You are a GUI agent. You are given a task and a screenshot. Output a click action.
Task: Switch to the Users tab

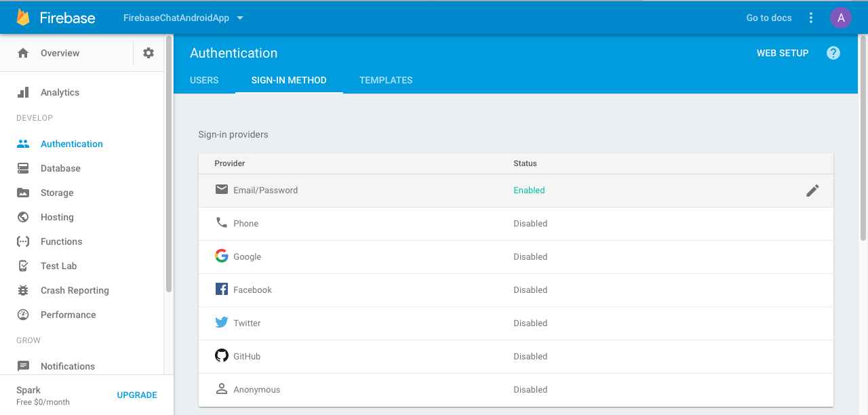click(204, 80)
